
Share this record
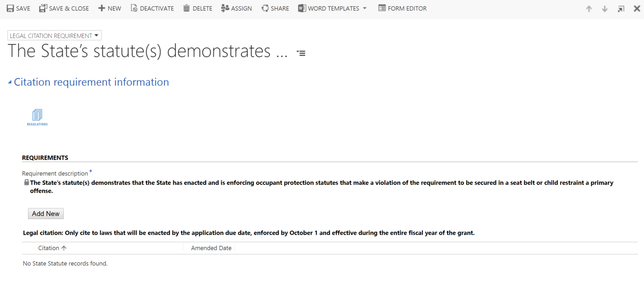275,9
